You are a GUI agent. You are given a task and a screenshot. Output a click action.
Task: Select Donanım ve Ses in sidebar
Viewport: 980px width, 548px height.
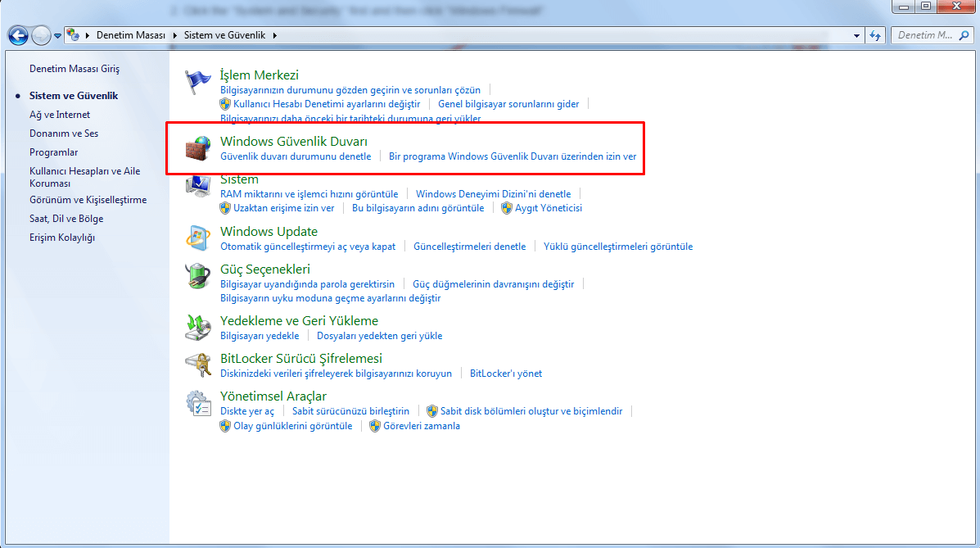click(x=64, y=134)
